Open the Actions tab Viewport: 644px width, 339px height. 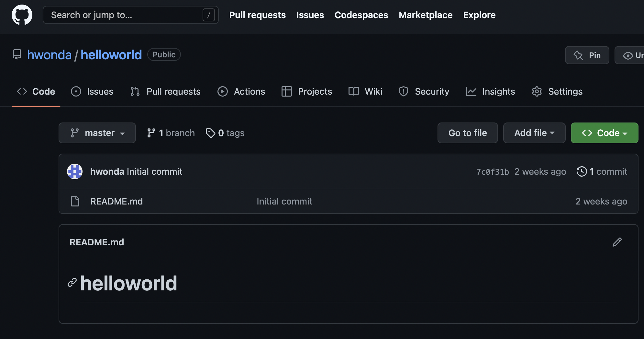[x=241, y=91]
